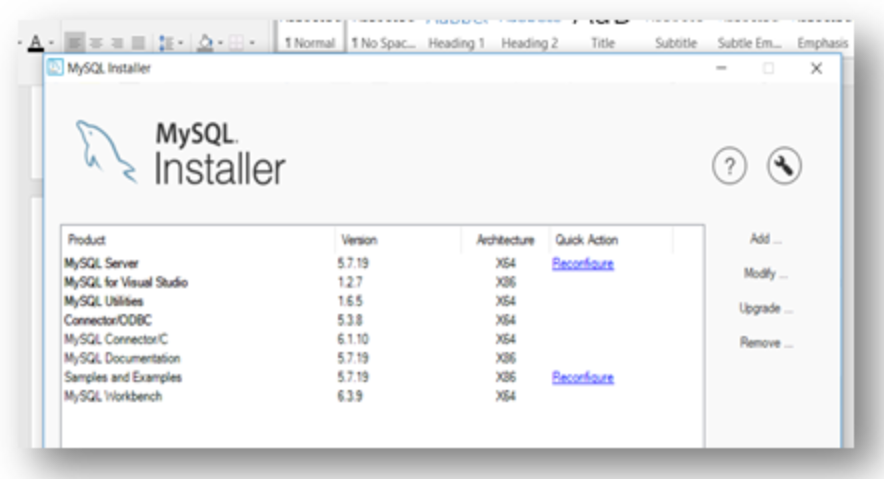The height and width of the screenshot is (479, 884).
Task: Click borders icon in Word ribbon
Action: tap(236, 43)
